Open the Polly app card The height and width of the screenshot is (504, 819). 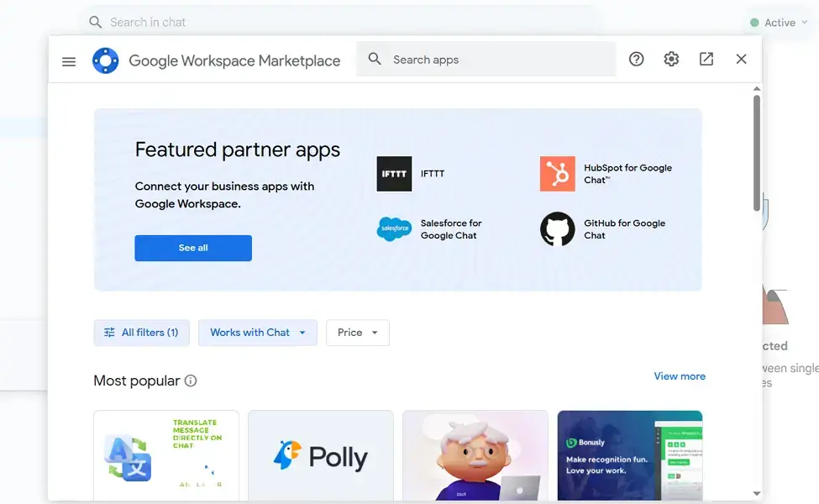coord(321,455)
